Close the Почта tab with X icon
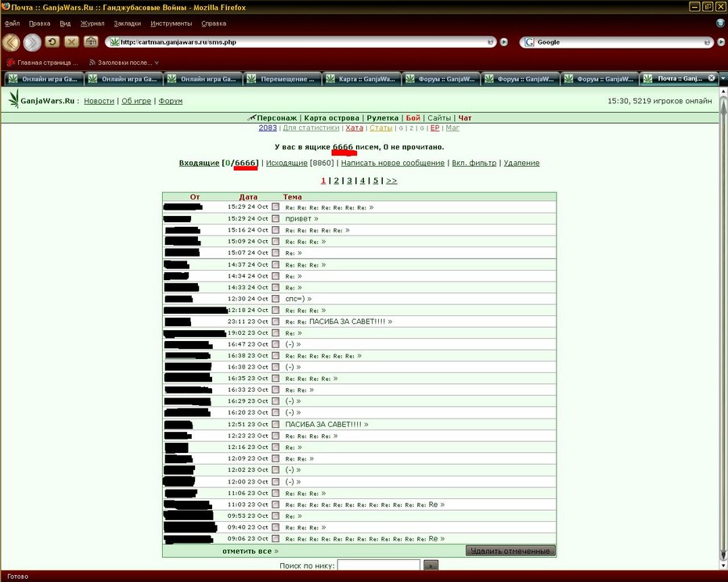Viewport: 728px width, 582px height. pos(712,78)
